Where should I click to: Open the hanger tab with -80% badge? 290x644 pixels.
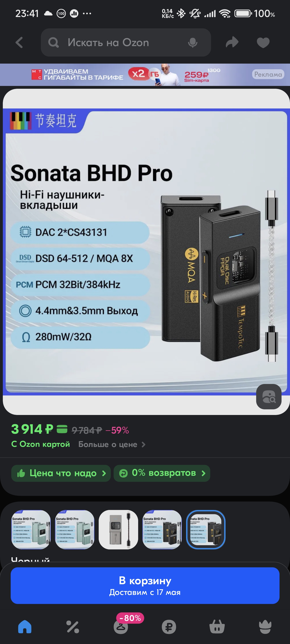tap(121, 627)
